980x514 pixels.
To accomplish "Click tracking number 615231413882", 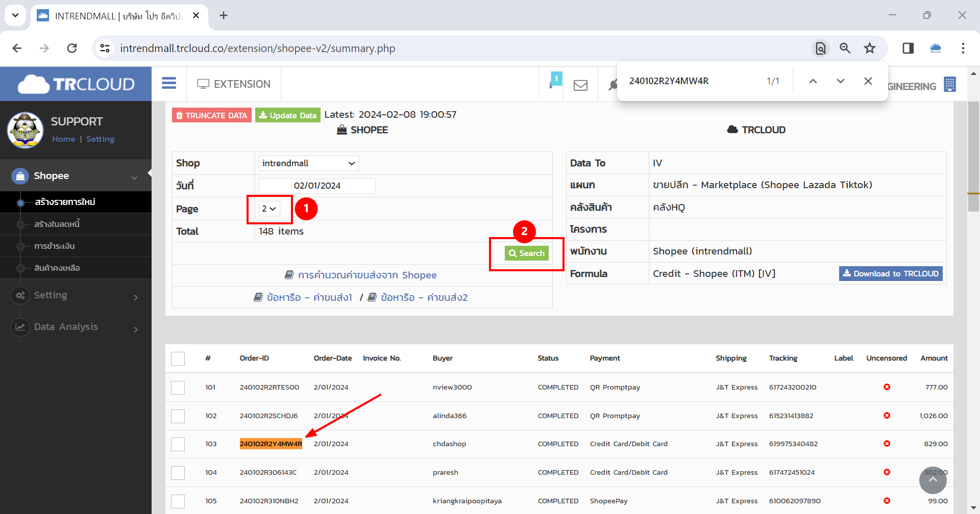I will [x=791, y=416].
